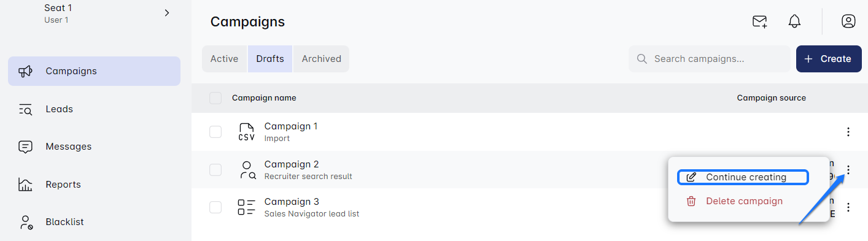Click the Leads search-list icon
868x241 pixels.
tap(25, 109)
